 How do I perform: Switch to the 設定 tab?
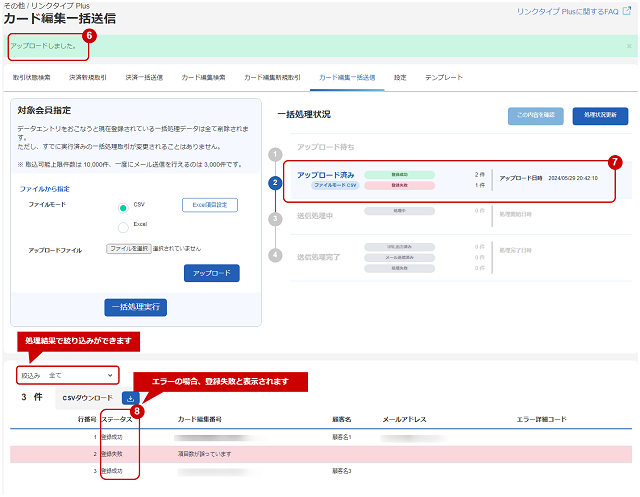click(400, 78)
